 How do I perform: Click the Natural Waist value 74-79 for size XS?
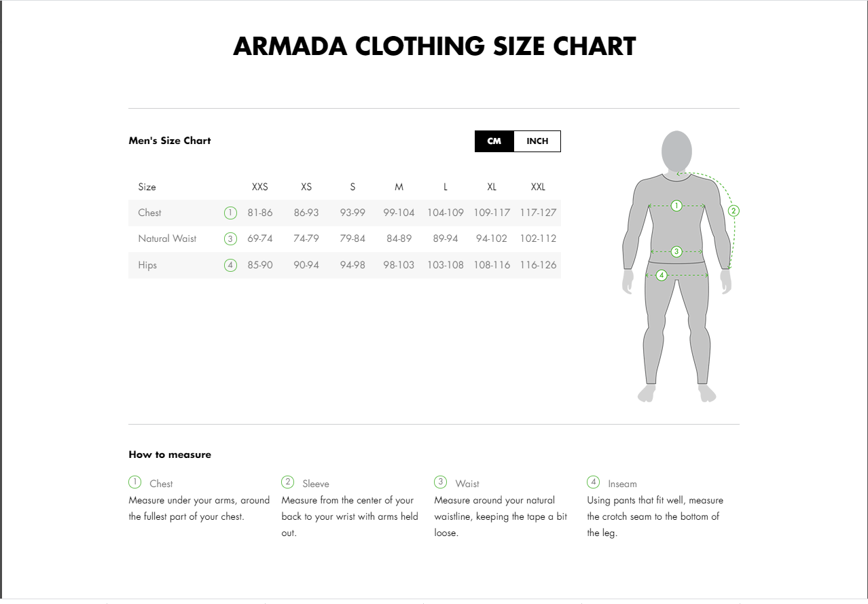(x=306, y=238)
